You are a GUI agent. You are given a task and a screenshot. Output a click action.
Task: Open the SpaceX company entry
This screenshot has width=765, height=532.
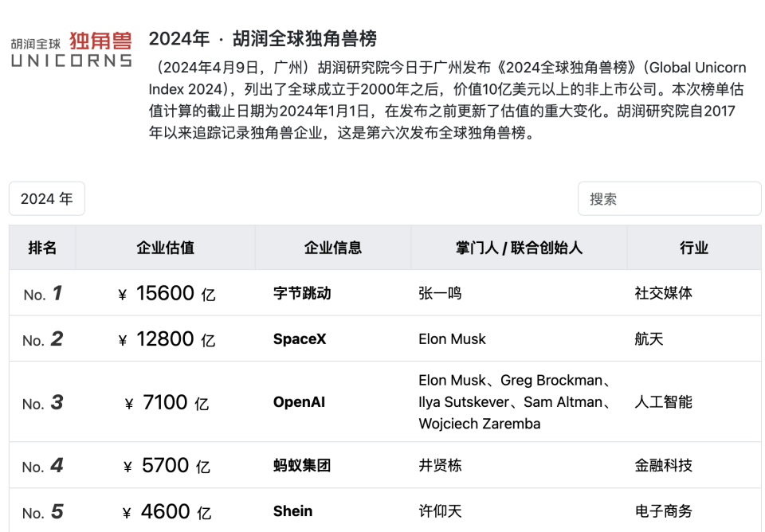tap(300, 339)
